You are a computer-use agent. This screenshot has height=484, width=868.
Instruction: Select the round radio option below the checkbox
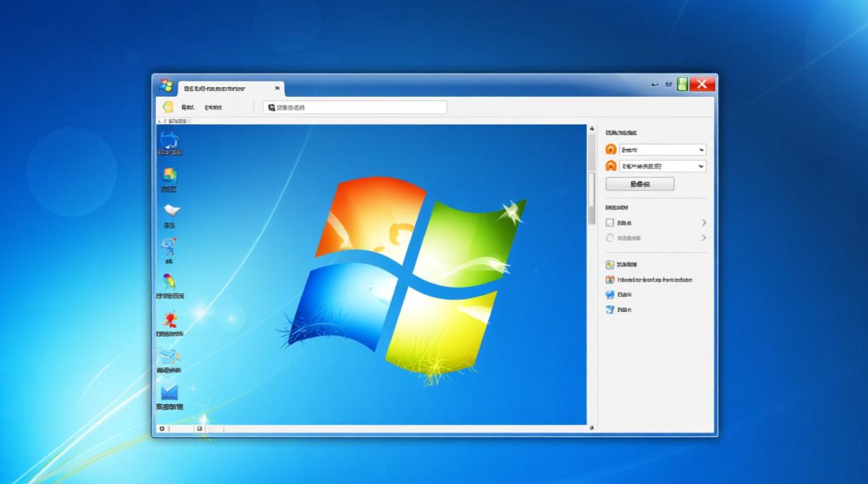coord(610,237)
